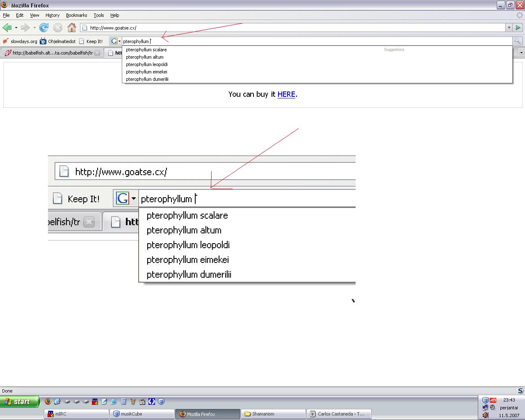Launch Internet Explorer from quick launch
Viewport: 525px width, 420px height.
(x=57, y=402)
